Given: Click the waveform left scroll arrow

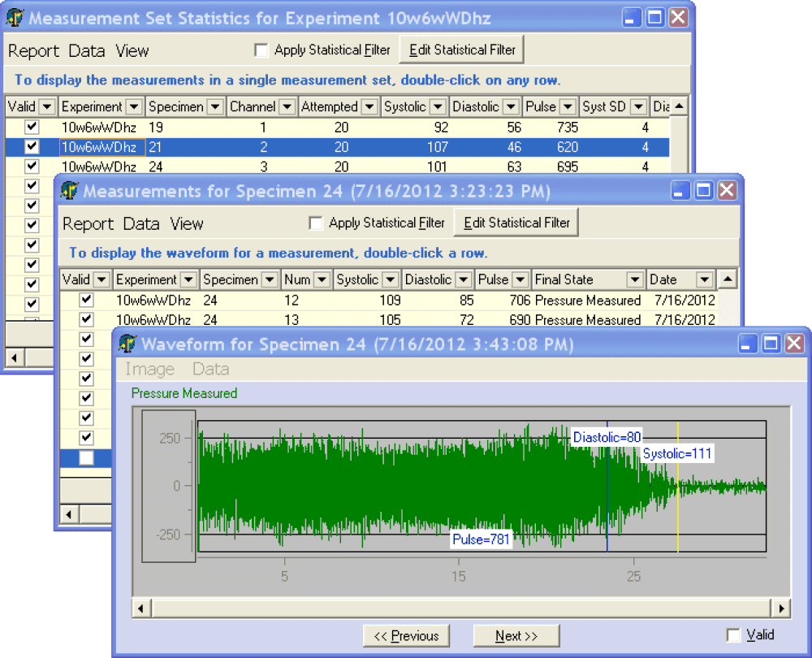Looking at the screenshot, I should pyautogui.click(x=141, y=608).
